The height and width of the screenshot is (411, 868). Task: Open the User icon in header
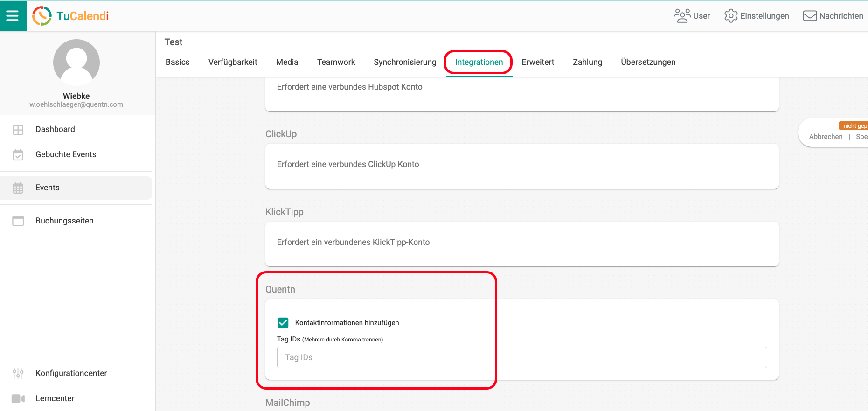(x=682, y=16)
